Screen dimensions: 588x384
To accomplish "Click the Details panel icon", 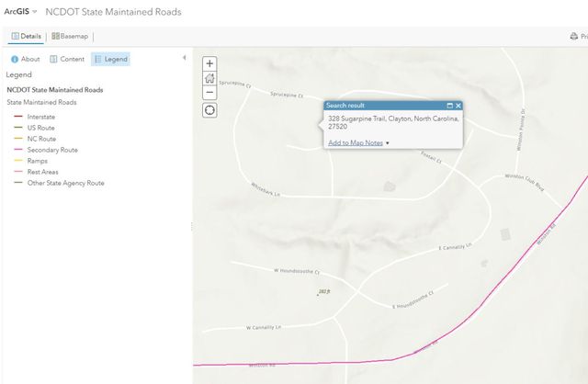I will coord(15,36).
